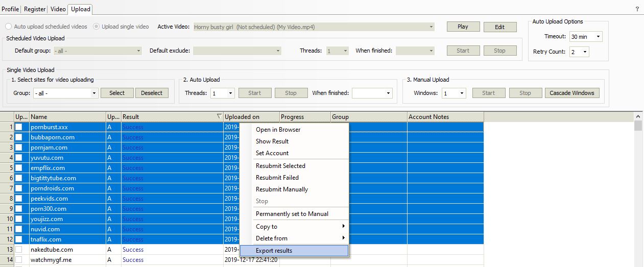Select the youjizz.com row name

(46, 219)
